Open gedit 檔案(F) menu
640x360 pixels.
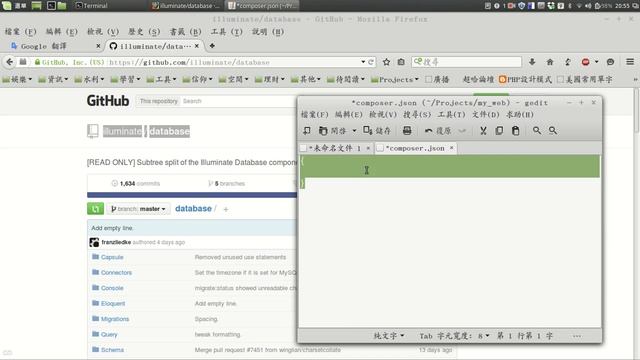coord(315,115)
